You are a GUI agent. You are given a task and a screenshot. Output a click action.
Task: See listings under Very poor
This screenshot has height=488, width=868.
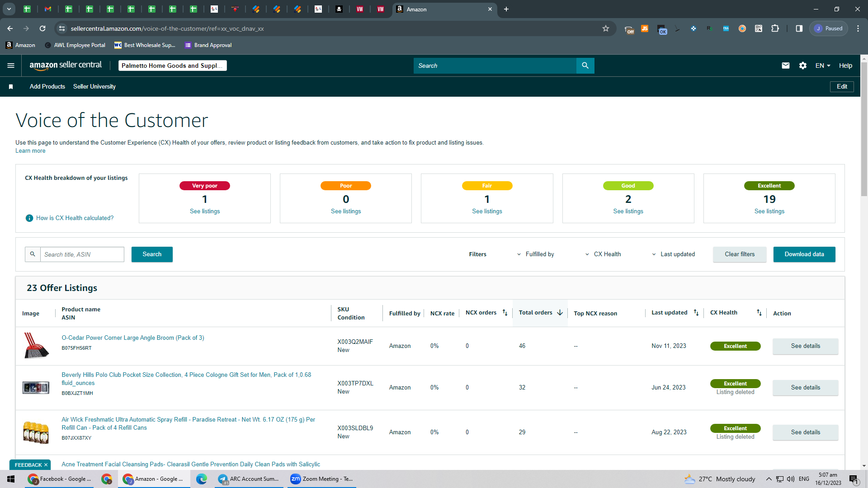(205, 211)
